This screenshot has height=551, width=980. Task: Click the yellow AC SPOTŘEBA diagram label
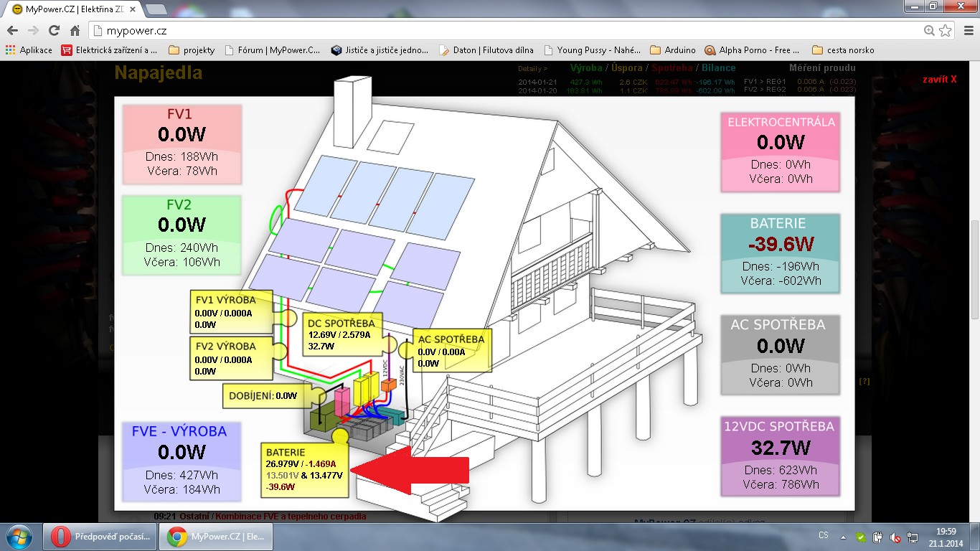pyautogui.click(x=451, y=352)
